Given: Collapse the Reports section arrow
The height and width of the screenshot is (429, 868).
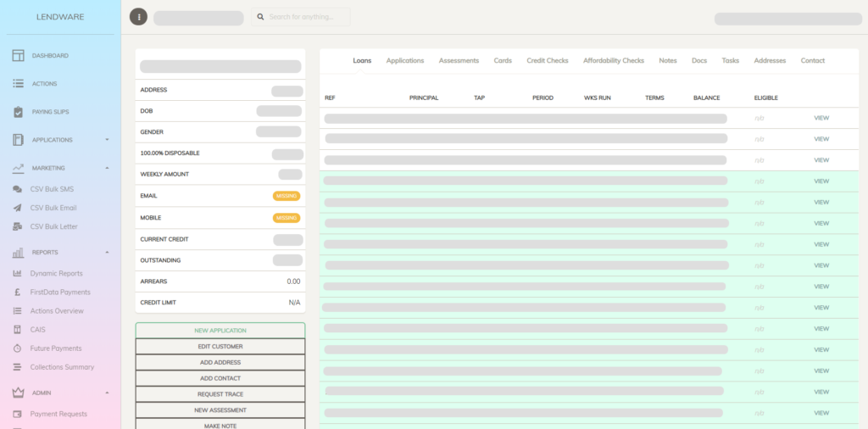Looking at the screenshot, I should (108, 253).
